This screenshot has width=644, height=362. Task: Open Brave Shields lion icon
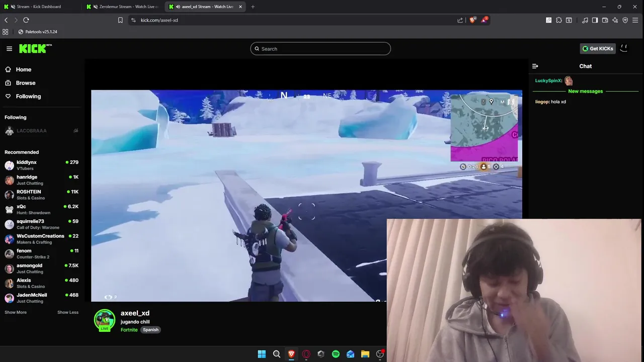pyautogui.click(x=472, y=20)
